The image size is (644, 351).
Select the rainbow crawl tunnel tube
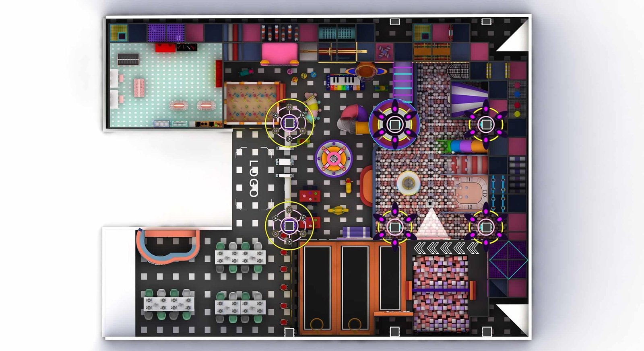(x=463, y=146)
